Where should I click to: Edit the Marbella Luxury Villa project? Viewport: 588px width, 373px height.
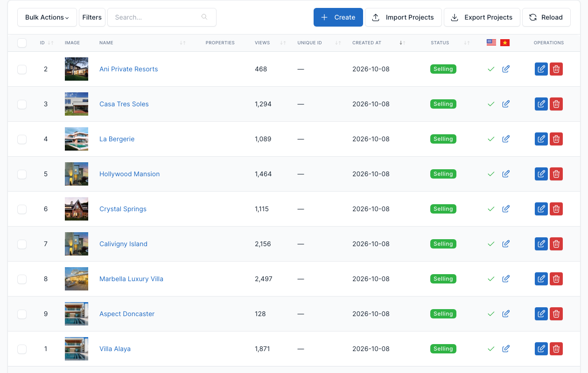tap(541, 279)
